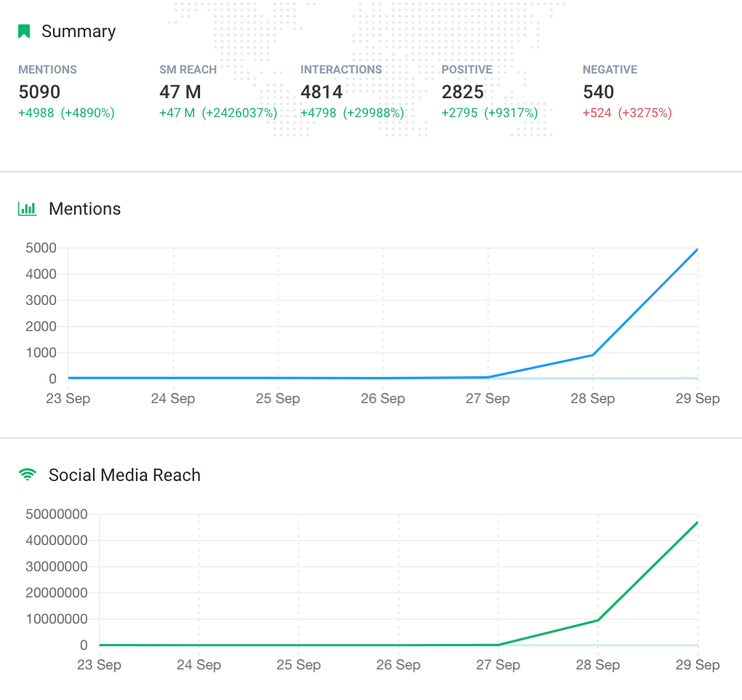Click the 1000 label on Mentions axis

41,353
